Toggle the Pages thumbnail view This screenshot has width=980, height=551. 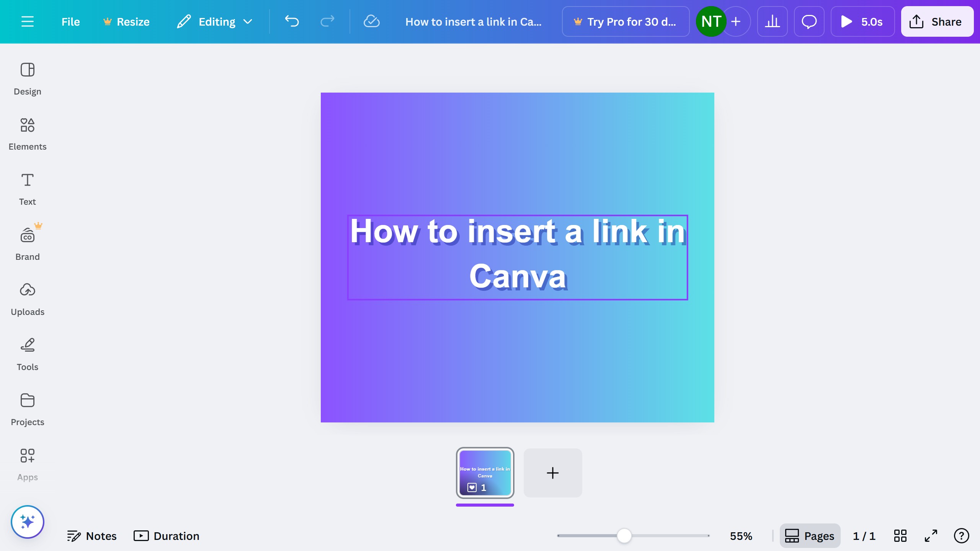(810, 536)
